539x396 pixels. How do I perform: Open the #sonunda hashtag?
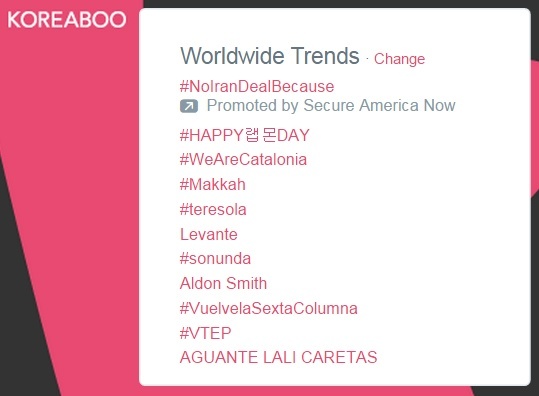pos(215,258)
